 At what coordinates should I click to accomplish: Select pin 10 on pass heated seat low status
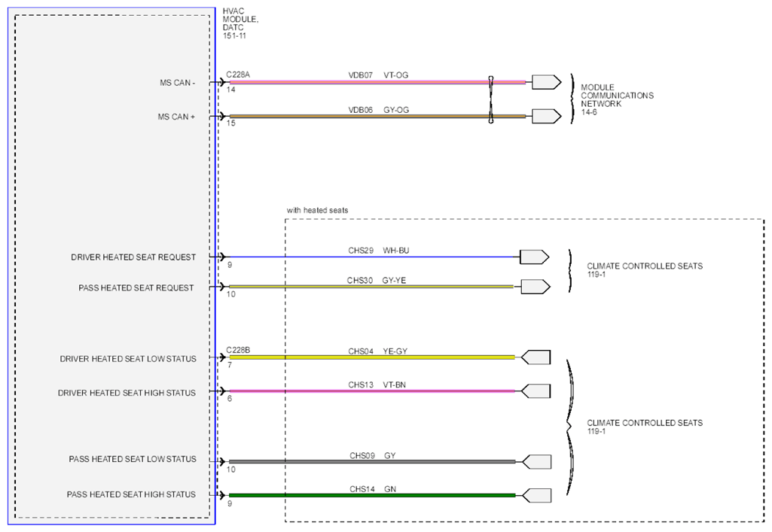(x=231, y=470)
